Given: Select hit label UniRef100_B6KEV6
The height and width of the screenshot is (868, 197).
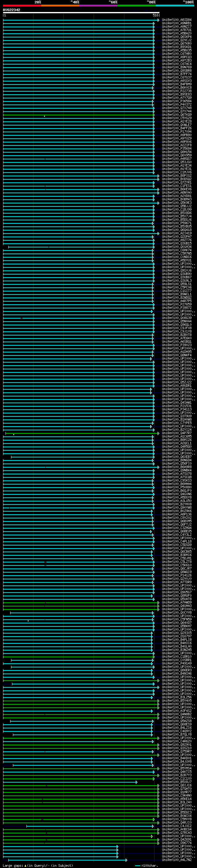Looking at the screenshot, I should (177, 189).
